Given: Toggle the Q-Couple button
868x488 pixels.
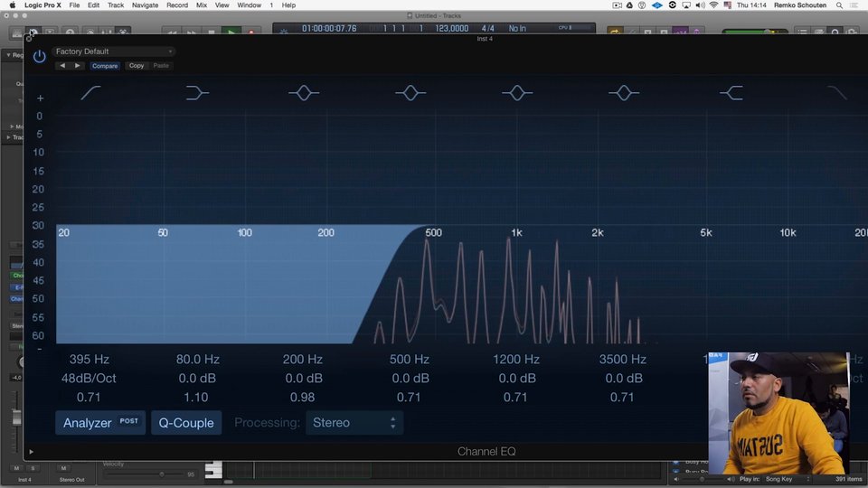Looking at the screenshot, I should click(x=186, y=423).
